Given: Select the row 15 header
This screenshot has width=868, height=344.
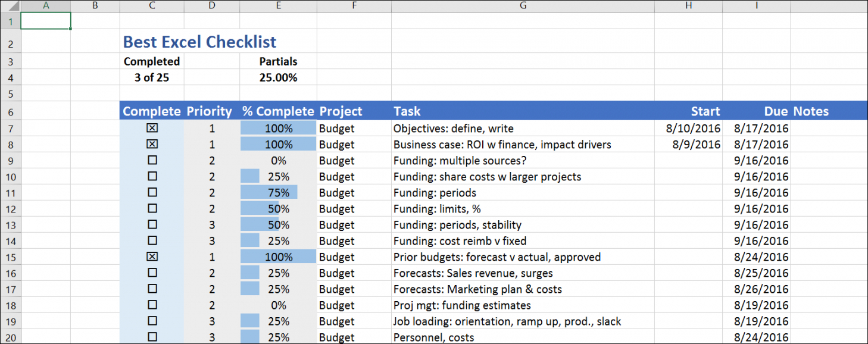Looking at the screenshot, I should click(x=10, y=257).
